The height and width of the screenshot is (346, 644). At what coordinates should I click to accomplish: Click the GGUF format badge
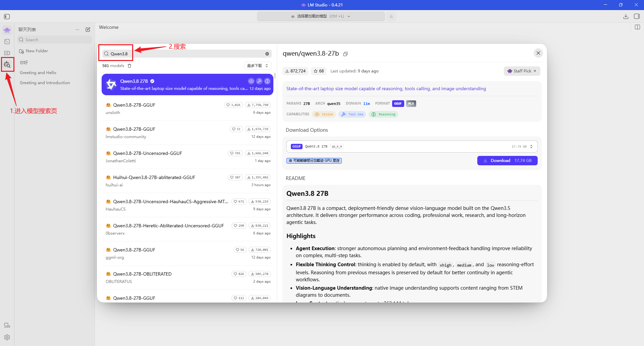tap(398, 104)
